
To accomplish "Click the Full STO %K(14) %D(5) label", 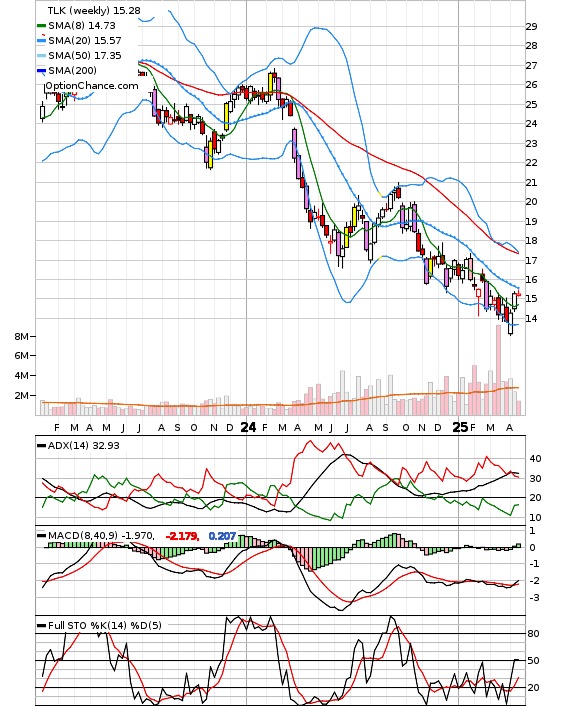I will tap(104, 625).
